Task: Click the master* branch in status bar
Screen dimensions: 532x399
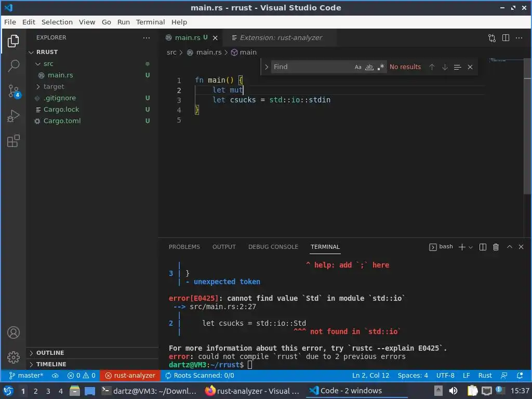Action: click(26, 376)
